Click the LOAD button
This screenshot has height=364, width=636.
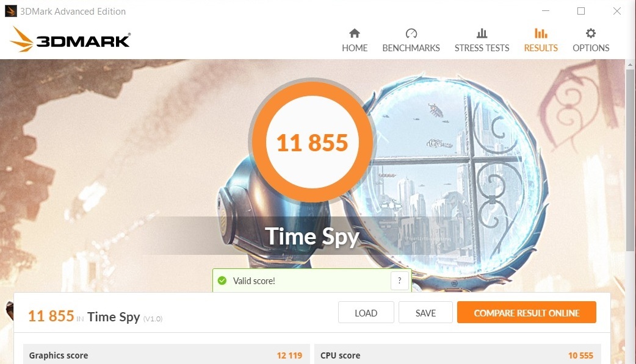pos(366,313)
